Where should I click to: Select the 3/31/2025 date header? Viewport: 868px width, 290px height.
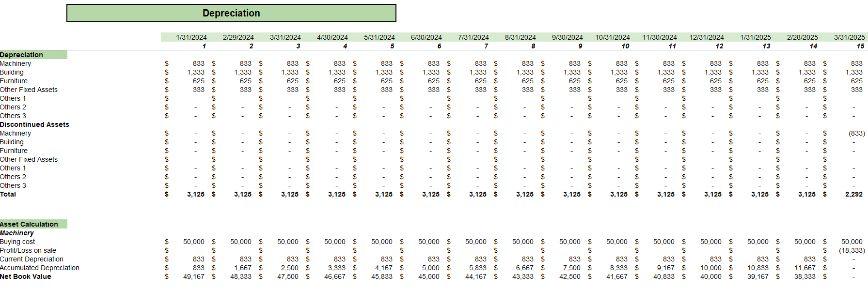(850, 37)
